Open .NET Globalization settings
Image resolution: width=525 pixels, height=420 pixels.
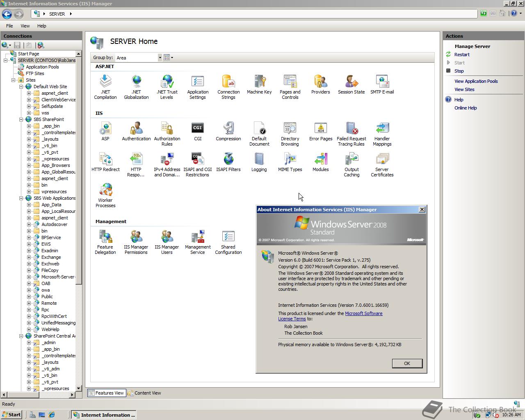136,87
